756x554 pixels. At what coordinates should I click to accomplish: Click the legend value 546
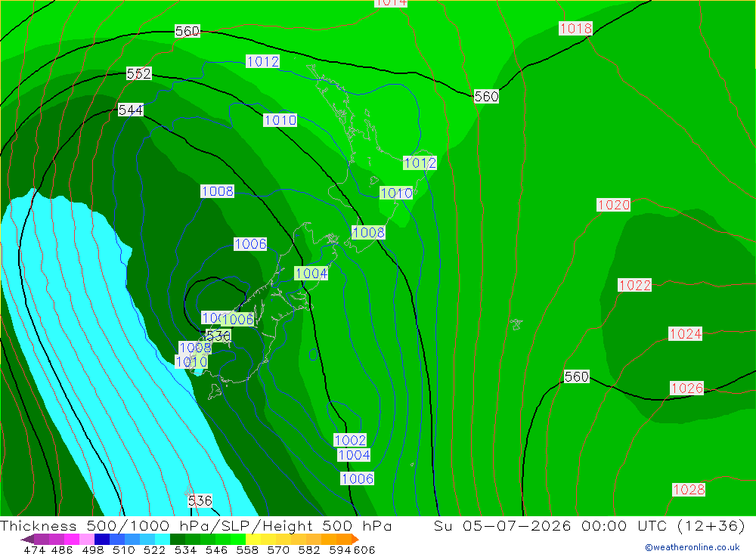(x=216, y=549)
